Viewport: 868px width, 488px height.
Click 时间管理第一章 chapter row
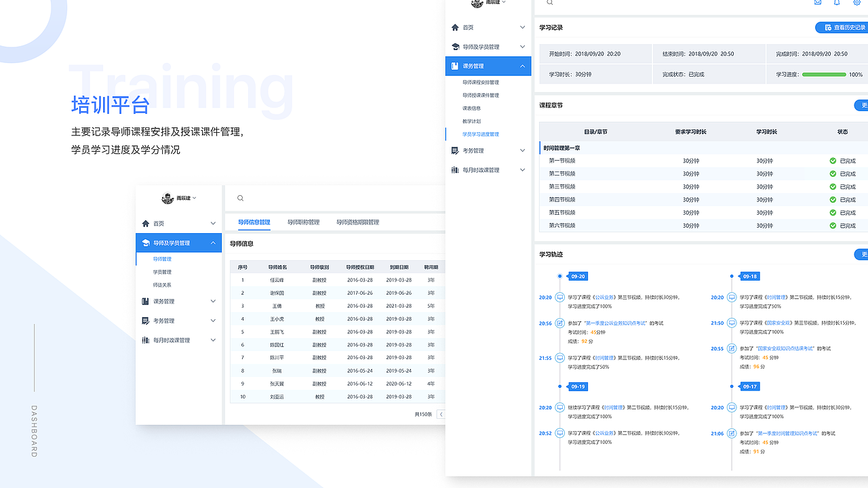pyautogui.click(x=703, y=148)
